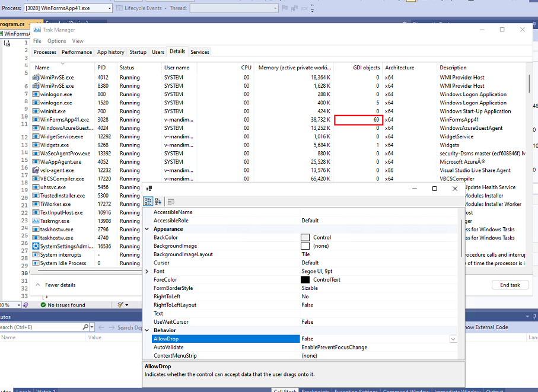Select Categorized view in the Properties toolbar
The height and width of the screenshot is (392, 538).
point(147,202)
